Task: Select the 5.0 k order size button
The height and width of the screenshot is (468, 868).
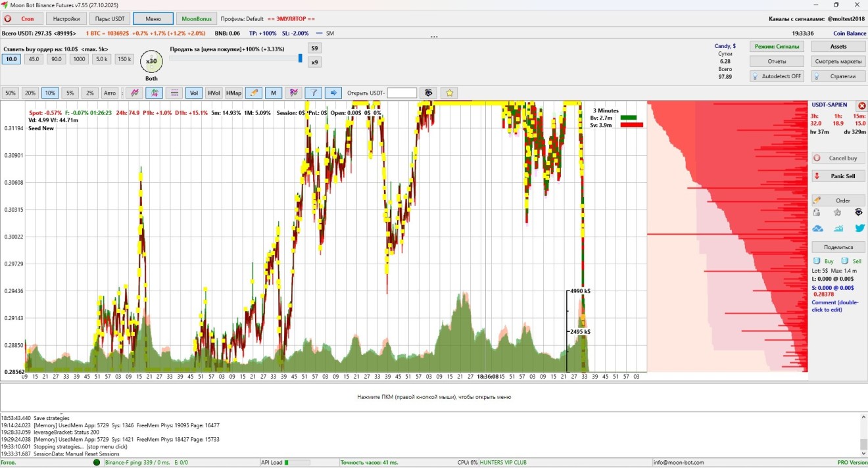Action: coord(101,59)
